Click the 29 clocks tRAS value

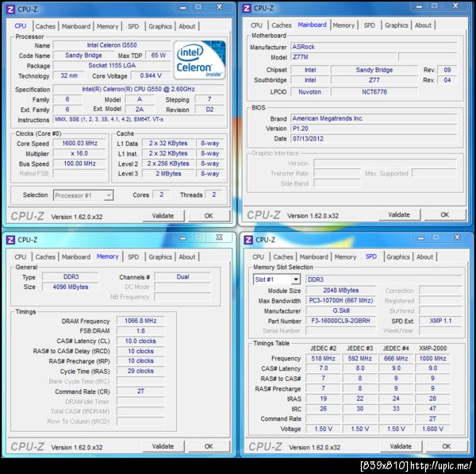pyautogui.click(x=140, y=371)
